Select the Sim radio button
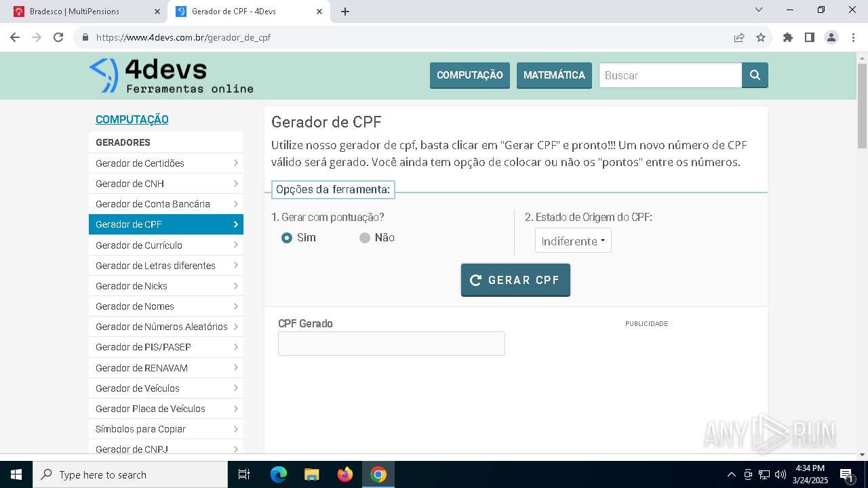 pyautogui.click(x=287, y=238)
